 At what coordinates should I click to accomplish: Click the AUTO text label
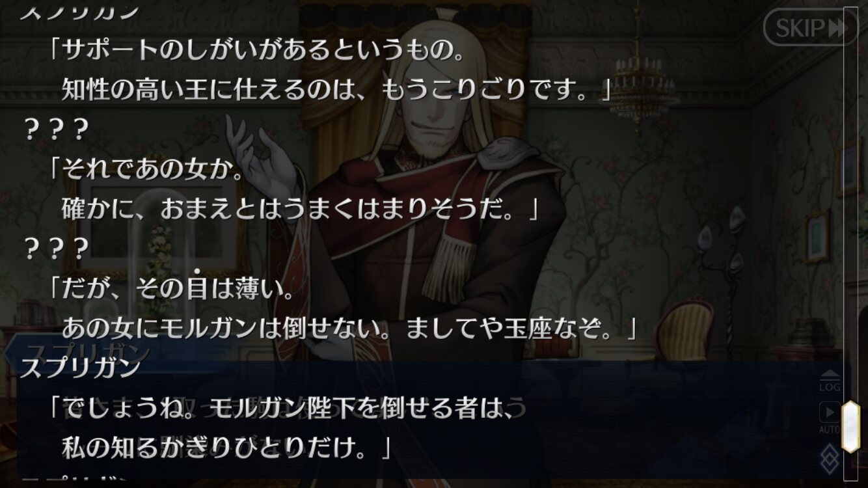(830, 430)
